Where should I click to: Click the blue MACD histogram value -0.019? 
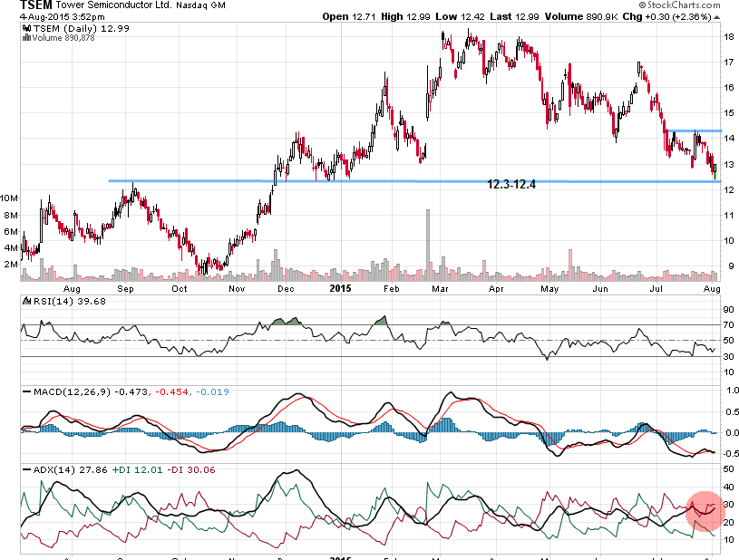(212, 391)
